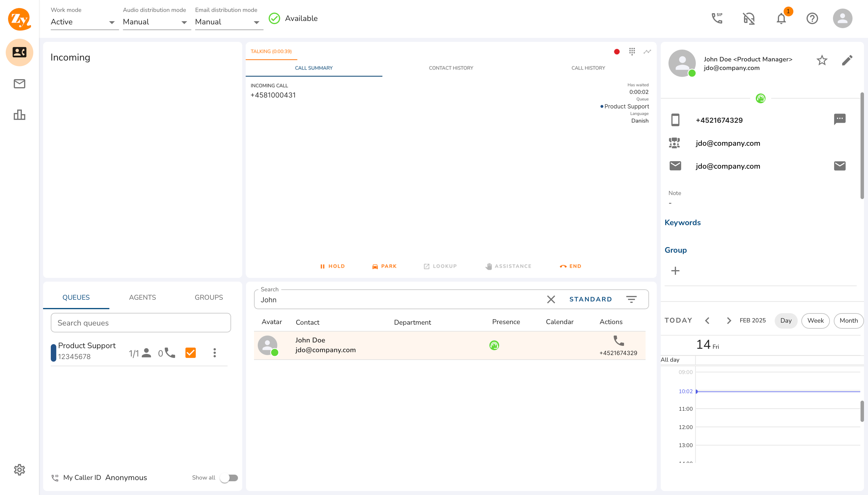Image resolution: width=868 pixels, height=495 pixels.
Task: Open Audio distribution mode dropdown
Action: coord(156,22)
